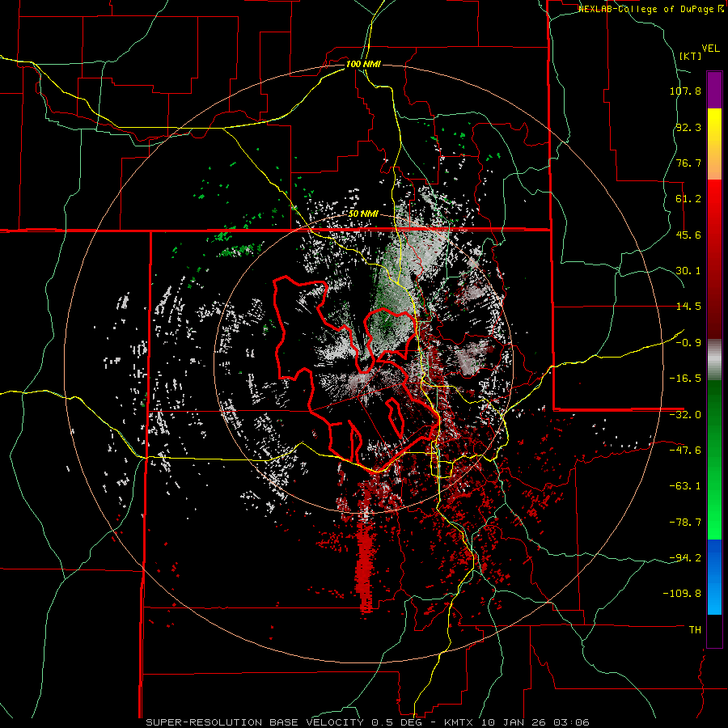728x728 pixels.
Task: Click the 14.5 legend value
Action: [x=688, y=307]
